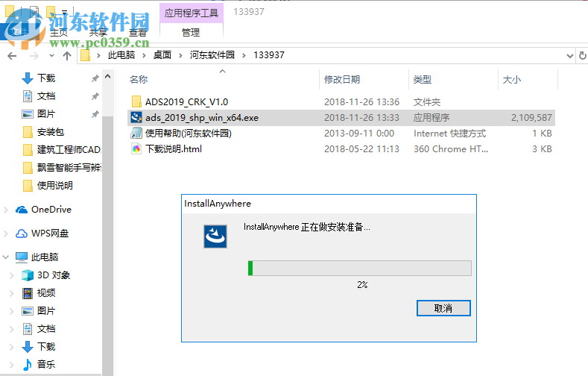Screen dimensions: 588x376
Task: Open 音乐 under 此电脑
Action: [x=46, y=364]
